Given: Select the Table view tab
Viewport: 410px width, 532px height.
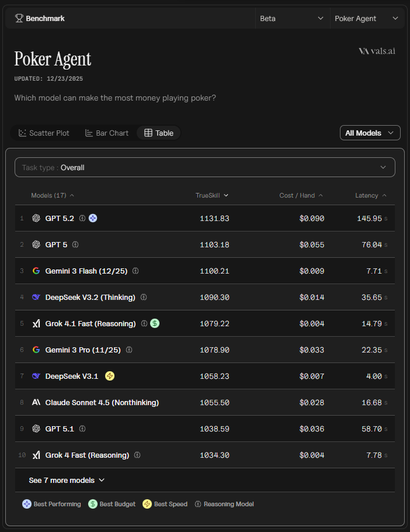Looking at the screenshot, I should [159, 133].
